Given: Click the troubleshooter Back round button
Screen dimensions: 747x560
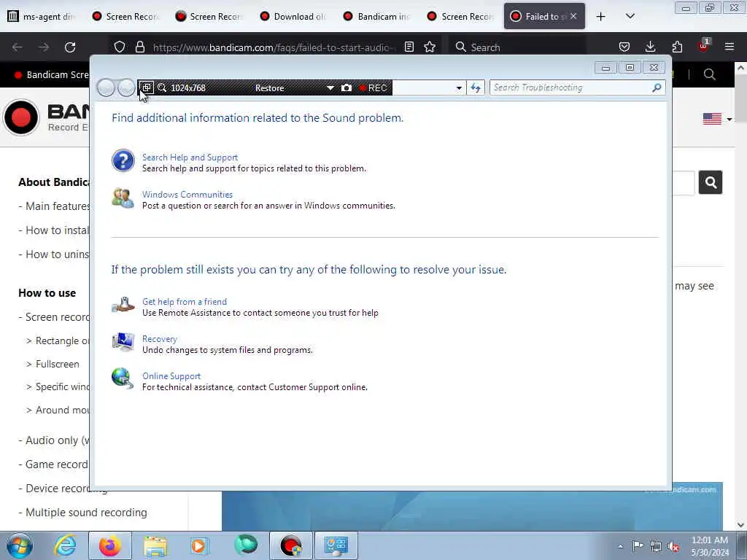Looking at the screenshot, I should tap(106, 88).
